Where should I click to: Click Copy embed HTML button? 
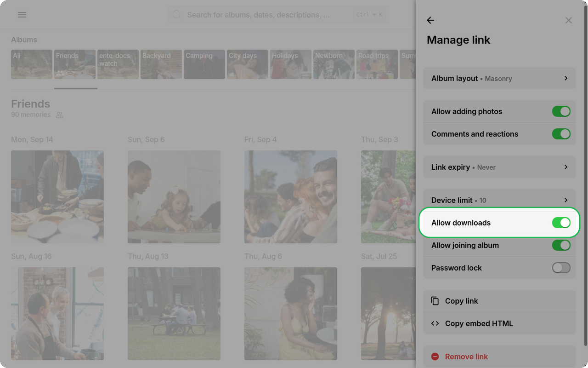point(499,323)
